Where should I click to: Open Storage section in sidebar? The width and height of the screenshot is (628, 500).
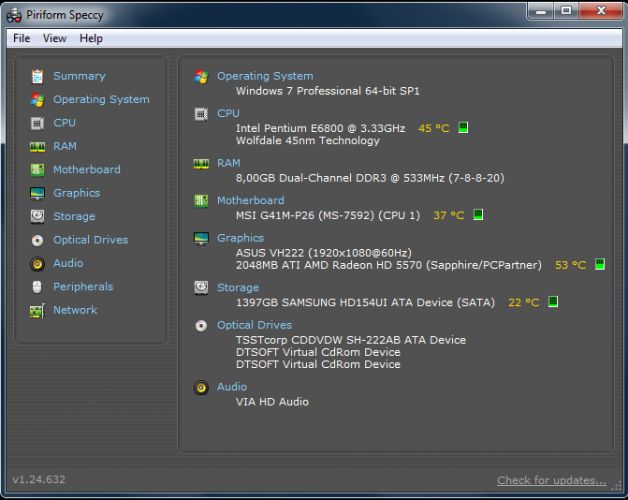tap(74, 216)
